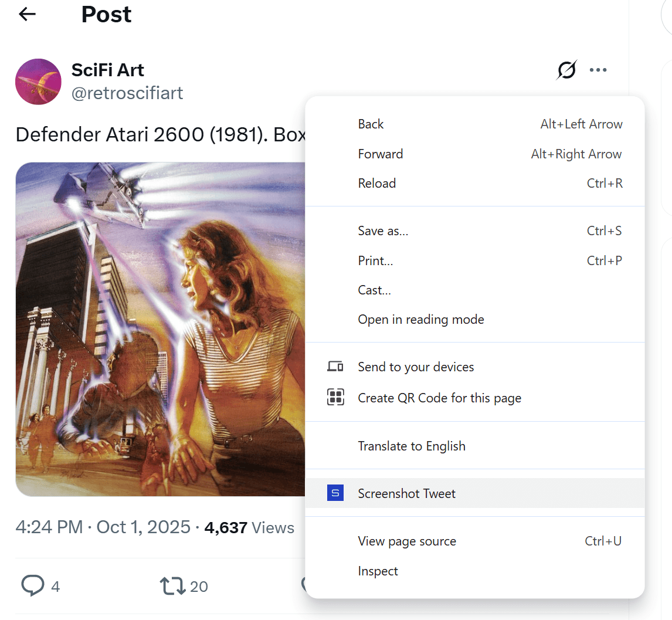This screenshot has height=620, width=672.
Task: Open the three-dot more options menu
Action: point(598,70)
